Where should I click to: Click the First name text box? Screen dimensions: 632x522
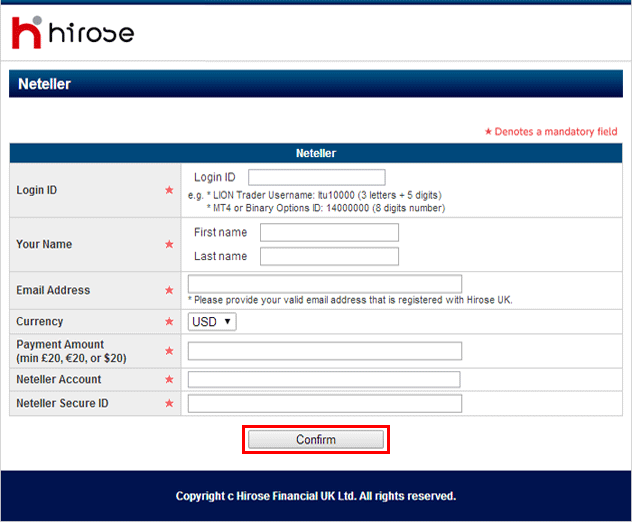coord(329,232)
